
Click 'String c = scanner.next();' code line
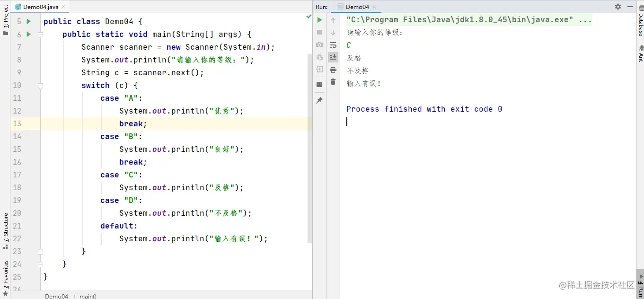click(x=142, y=72)
